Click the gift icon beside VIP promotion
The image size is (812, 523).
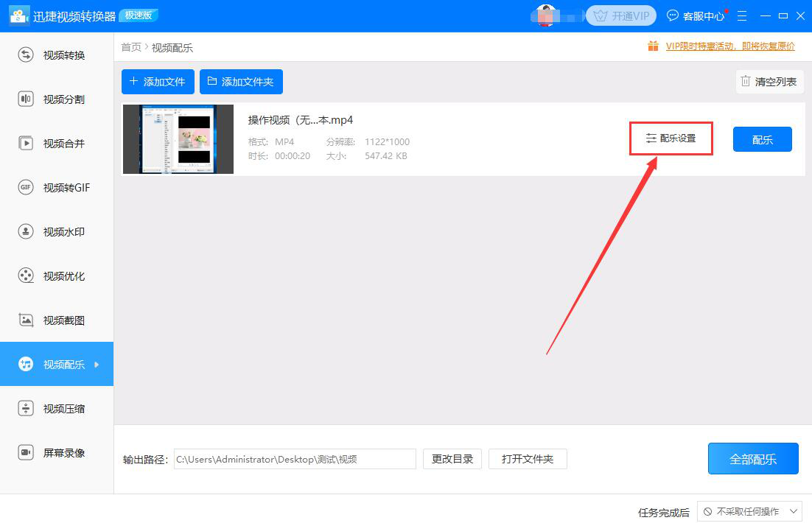(x=653, y=46)
